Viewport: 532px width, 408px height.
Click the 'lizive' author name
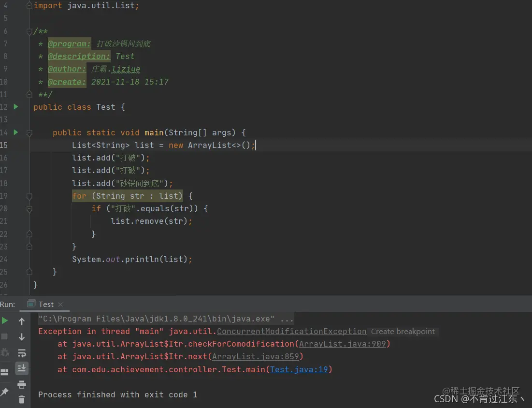pyautogui.click(x=126, y=69)
